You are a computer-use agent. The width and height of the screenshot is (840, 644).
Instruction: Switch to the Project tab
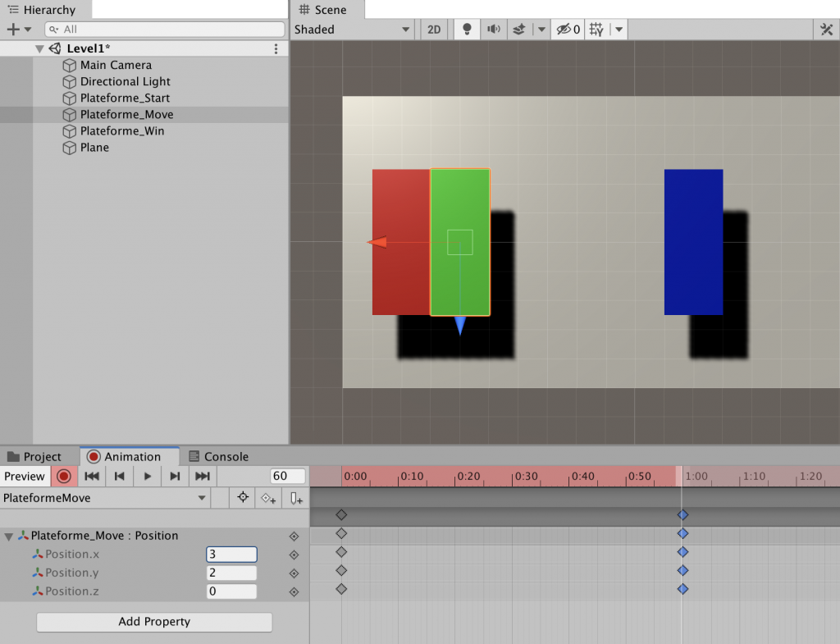[34, 456]
